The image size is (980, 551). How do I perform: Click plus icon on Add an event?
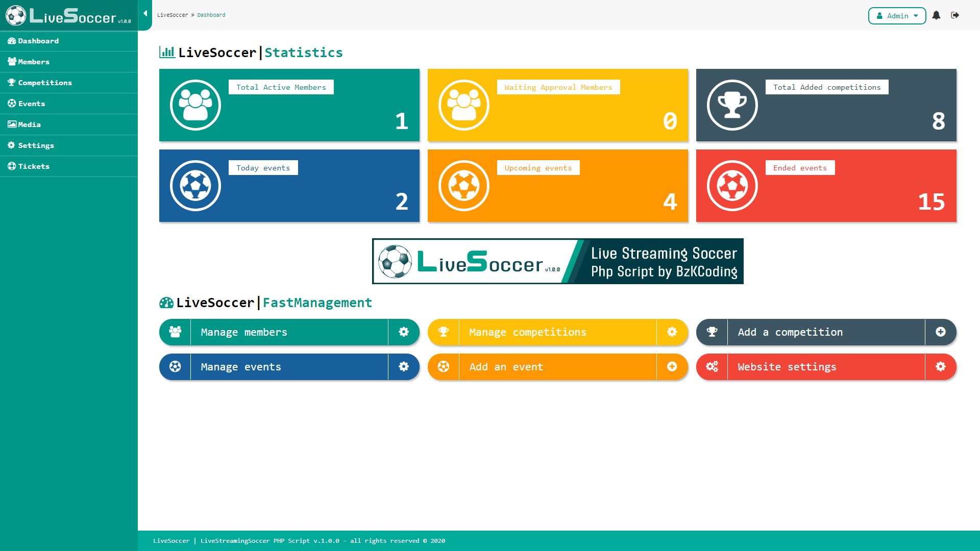(x=672, y=367)
